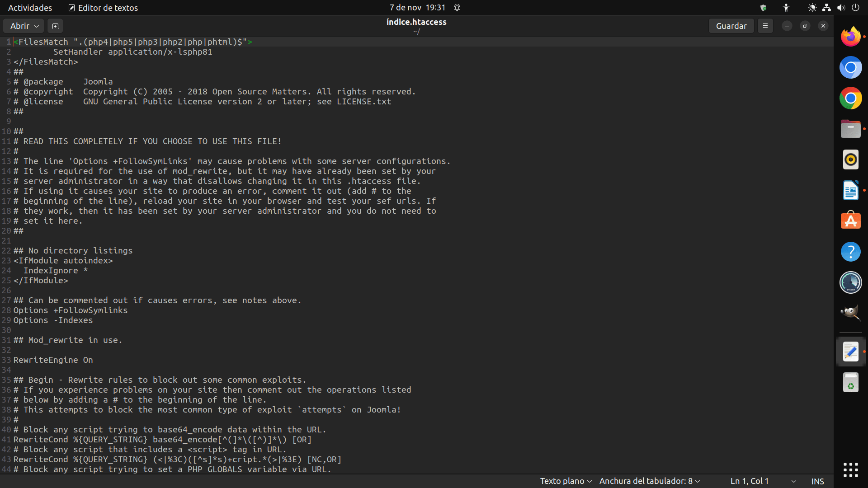The height and width of the screenshot is (488, 868).
Task: Change the Texto plano syntax mode
Action: tap(566, 481)
